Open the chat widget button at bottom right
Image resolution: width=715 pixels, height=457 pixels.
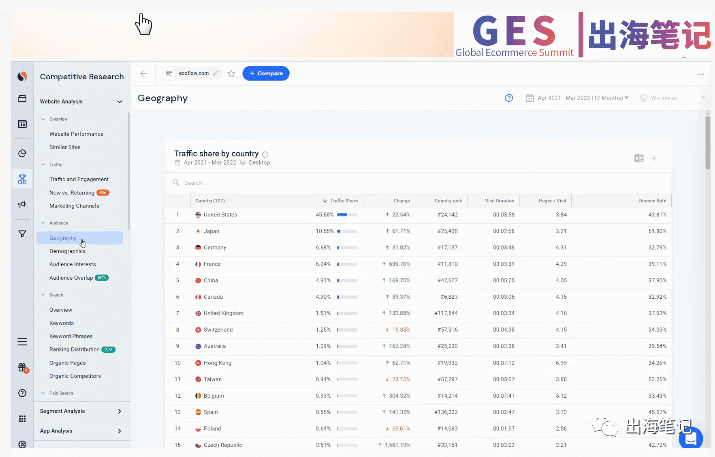pos(690,438)
